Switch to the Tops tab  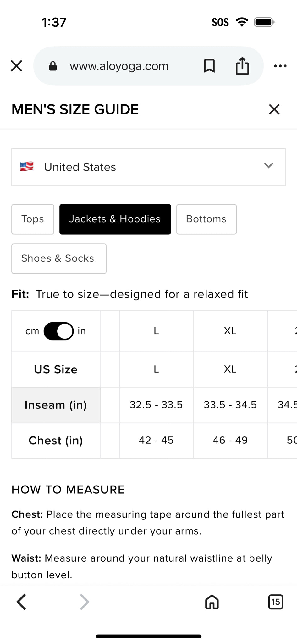[33, 219]
